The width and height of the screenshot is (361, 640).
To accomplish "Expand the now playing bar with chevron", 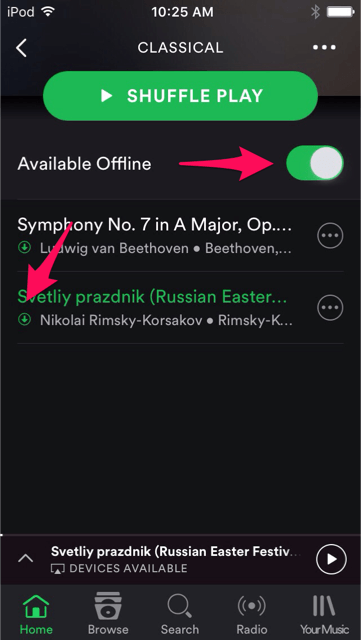I will click(x=26, y=558).
